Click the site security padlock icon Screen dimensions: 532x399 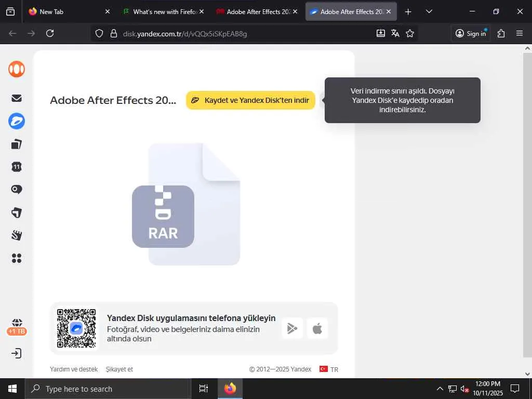coord(114,33)
